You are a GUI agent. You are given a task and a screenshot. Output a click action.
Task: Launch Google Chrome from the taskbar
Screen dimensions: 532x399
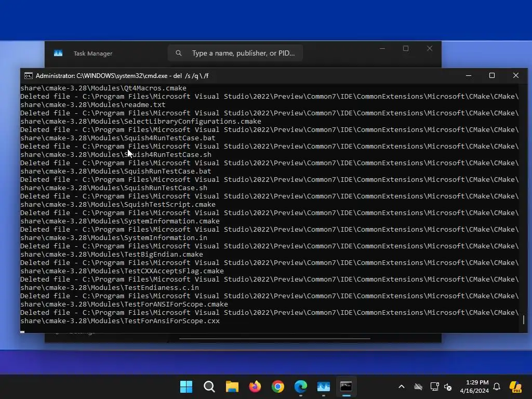click(x=278, y=387)
